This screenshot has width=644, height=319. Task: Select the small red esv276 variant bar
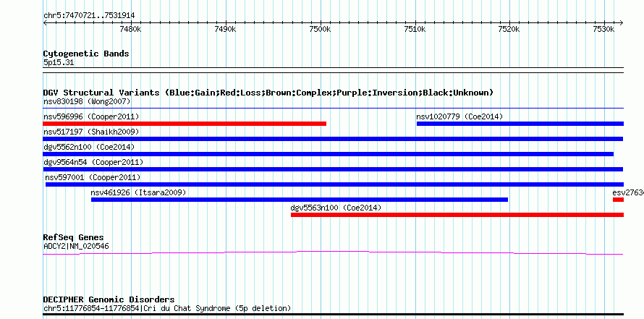pyautogui.click(x=619, y=200)
